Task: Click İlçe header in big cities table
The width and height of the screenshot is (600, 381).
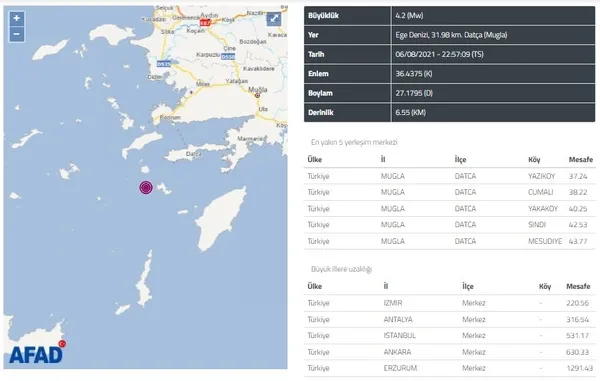Action: (468, 287)
